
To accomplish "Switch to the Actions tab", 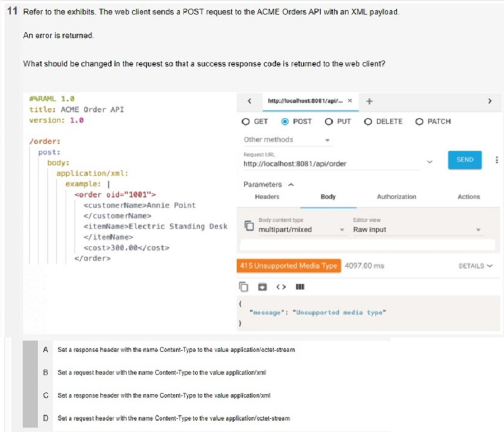I will (469, 197).
